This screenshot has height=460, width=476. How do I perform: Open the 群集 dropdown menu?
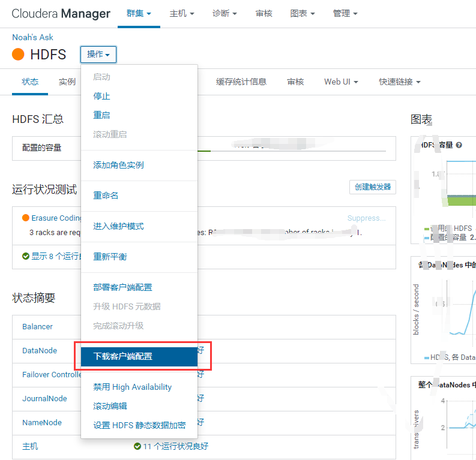click(139, 14)
